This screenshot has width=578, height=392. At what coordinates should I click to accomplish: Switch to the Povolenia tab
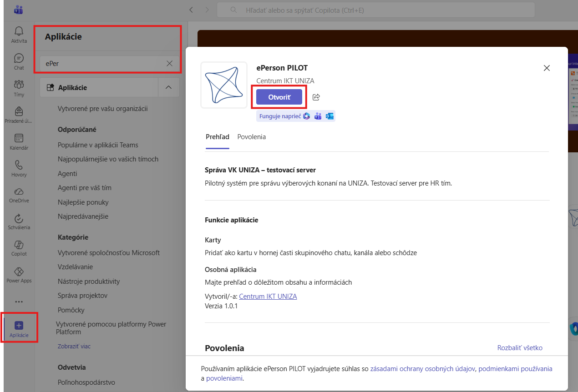tap(252, 137)
